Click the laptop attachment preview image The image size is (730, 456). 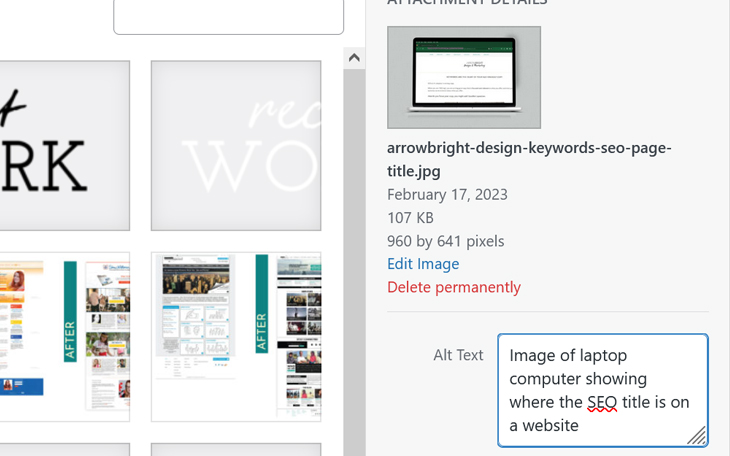(x=464, y=78)
